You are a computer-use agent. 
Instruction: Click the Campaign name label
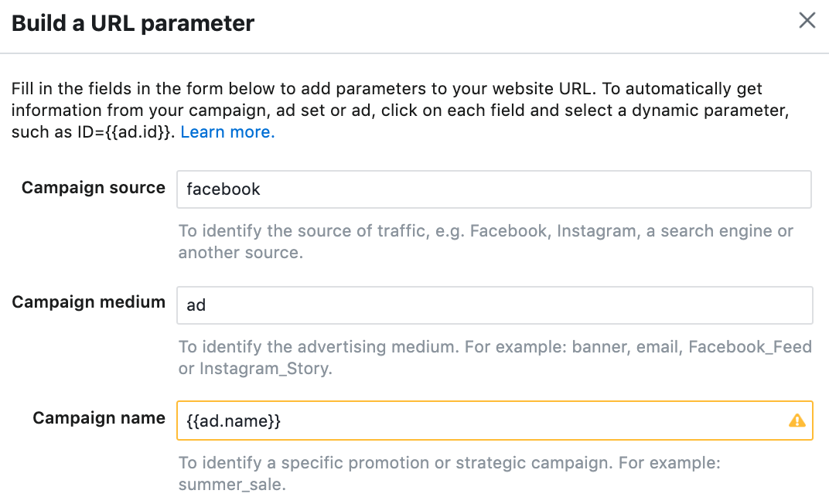pyautogui.click(x=99, y=418)
